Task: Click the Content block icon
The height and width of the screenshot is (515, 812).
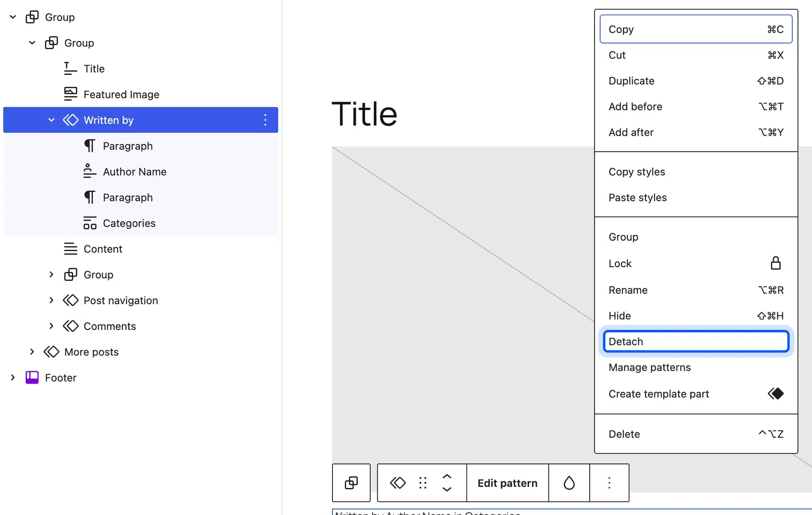Action: tap(70, 249)
